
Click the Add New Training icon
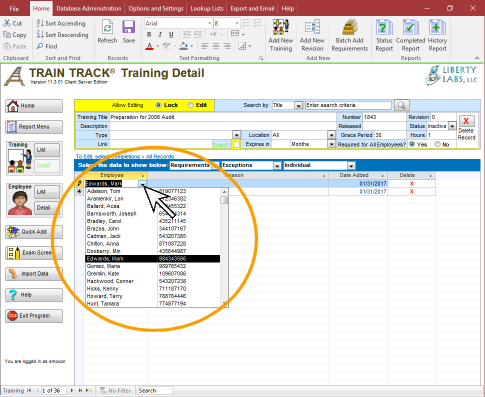[281, 35]
